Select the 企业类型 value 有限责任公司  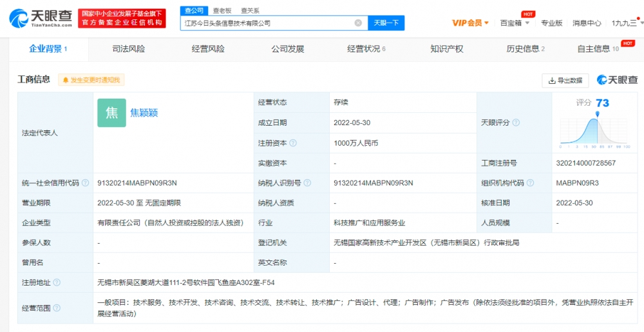[x=171, y=222]
